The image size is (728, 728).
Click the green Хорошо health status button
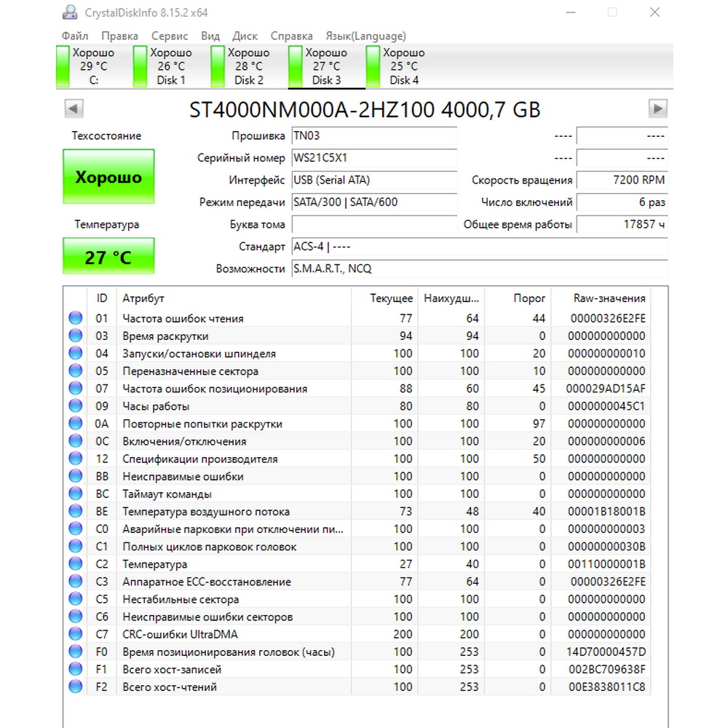[108, 176]
